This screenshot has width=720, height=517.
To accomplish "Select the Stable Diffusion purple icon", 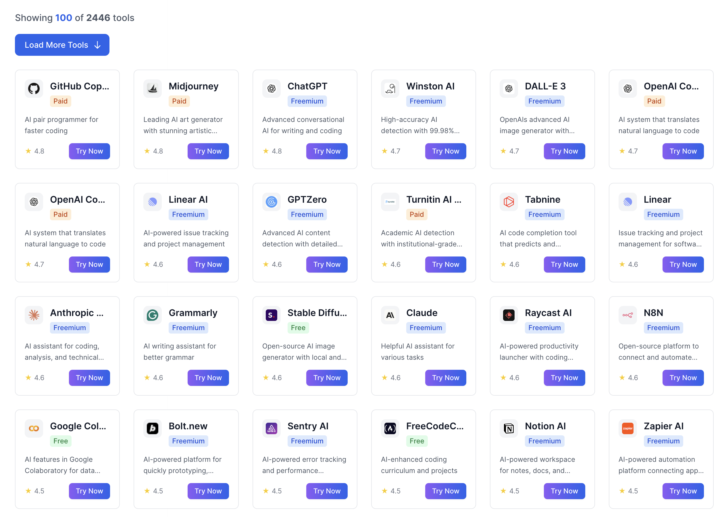I will [x=271, y=315].
